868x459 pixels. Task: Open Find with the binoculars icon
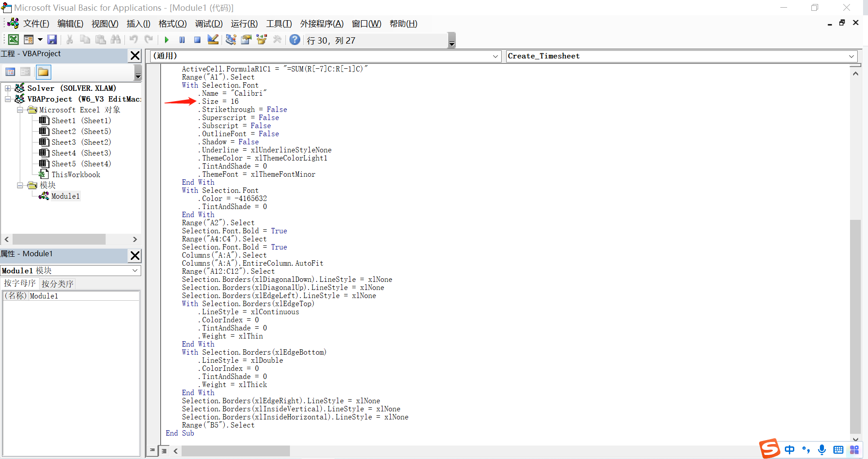coord(116,40)
